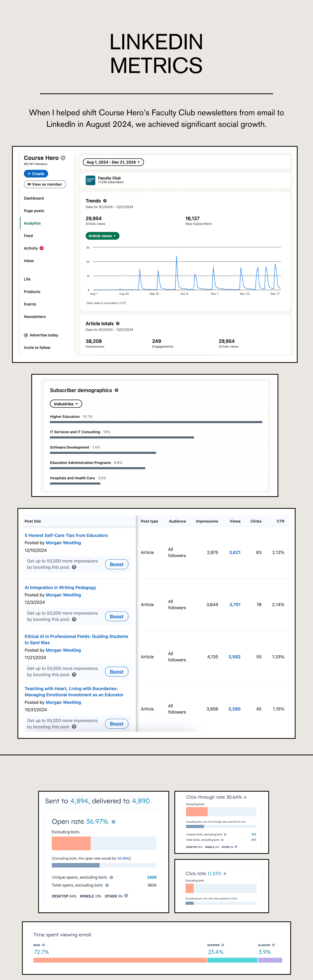Viewport: 313px width, 980px height.
Task: Click the Course Hero verified shield icon
Action: coord(63,158)
